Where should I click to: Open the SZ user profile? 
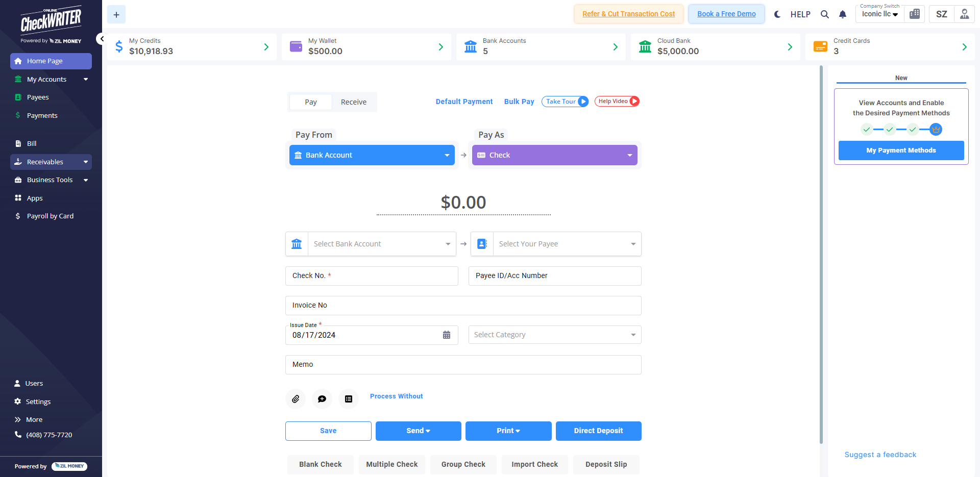[942, 14]
